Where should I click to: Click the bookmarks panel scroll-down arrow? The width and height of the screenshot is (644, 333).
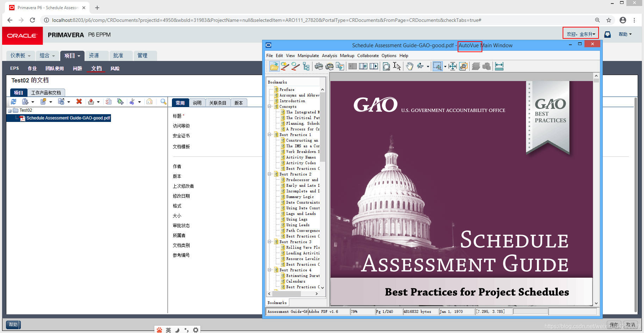click(322, 288)
